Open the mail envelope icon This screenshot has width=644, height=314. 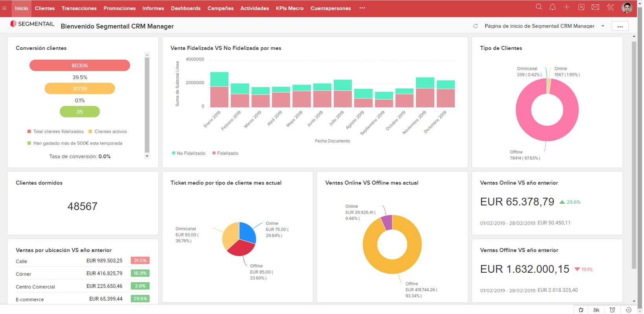point(595,7)
